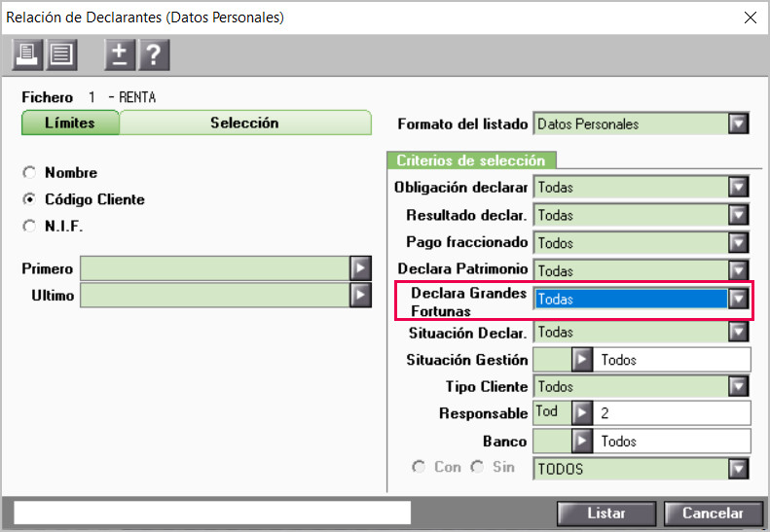The height and width of the screenshot is (532, 770).
Task: Expand the Formato del listado dropdown
Action: pos(738,124)
